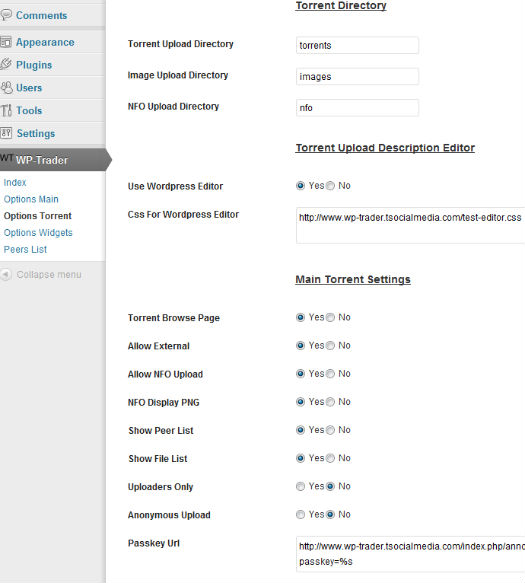Open the WP-Trader Index link
Image resolution: width=525 pixels, height=583 pixels.
pyautogui.click(x=15, y=183)
